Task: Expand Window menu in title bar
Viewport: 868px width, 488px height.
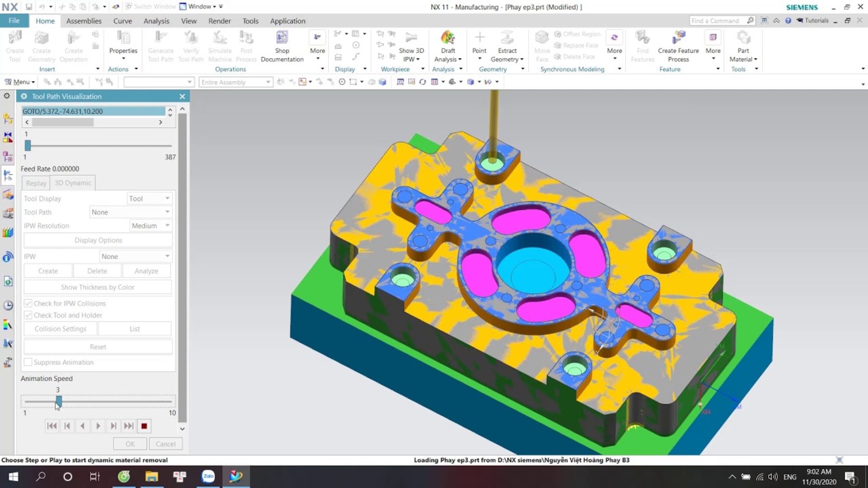Action: coord(198,6)
